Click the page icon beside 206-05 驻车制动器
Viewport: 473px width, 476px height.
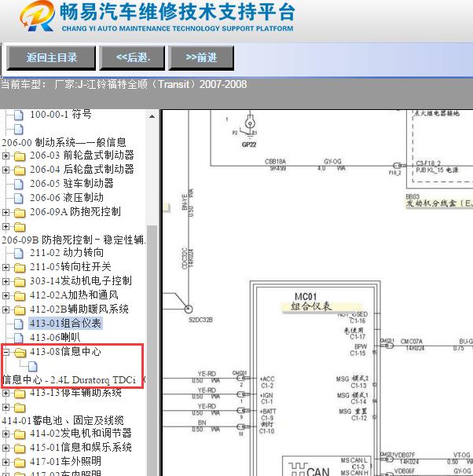pyautogui.click(x=19, y=184)
